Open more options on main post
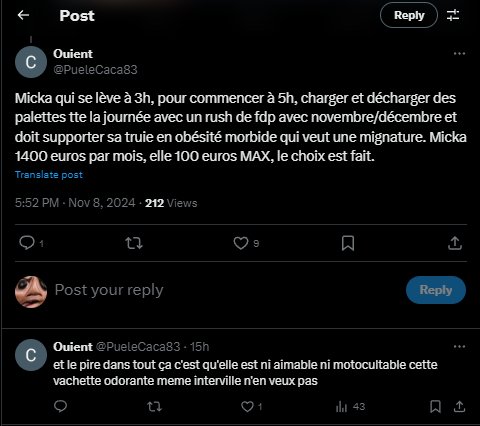Viewport: 480px width, 426px height. [459, 54]
